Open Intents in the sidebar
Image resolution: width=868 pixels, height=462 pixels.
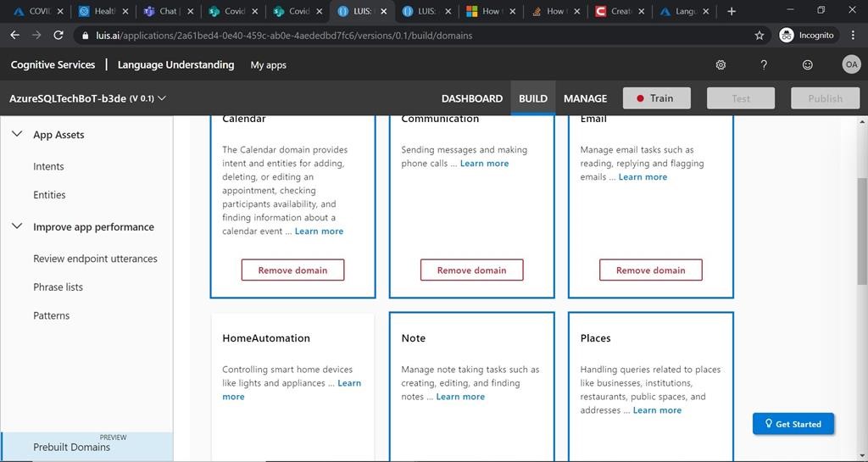coord(48,166)
